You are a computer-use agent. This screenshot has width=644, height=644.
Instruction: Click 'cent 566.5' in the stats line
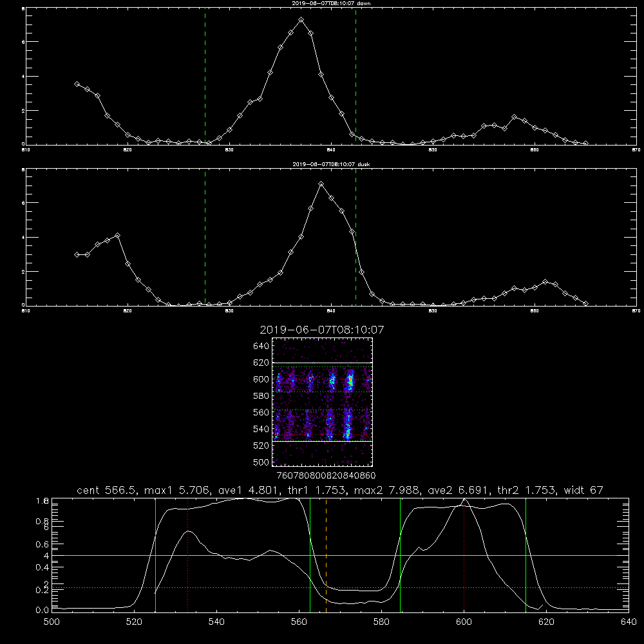point(107,490)
